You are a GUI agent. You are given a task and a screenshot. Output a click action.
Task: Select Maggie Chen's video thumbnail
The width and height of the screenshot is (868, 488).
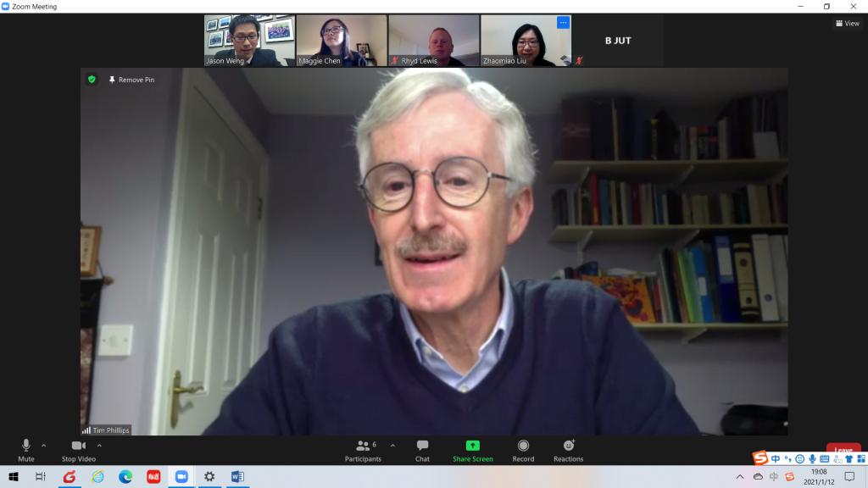(x=342, y=40)
